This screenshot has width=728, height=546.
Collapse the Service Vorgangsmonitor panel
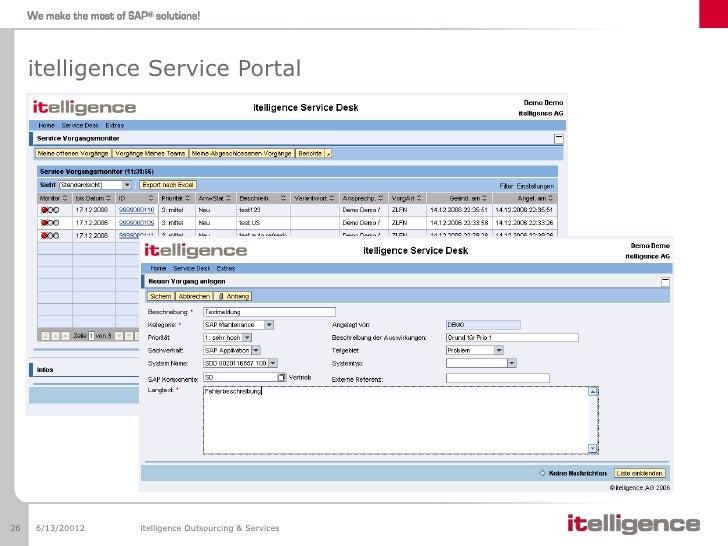[559, 138]
